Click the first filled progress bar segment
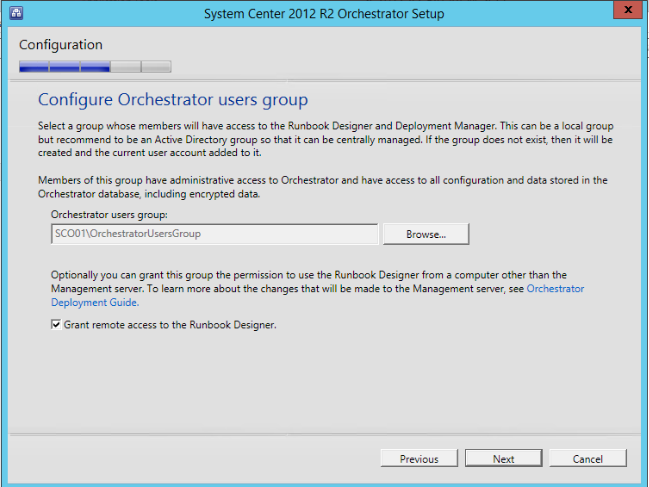The width and height of the screenshot is (649, 487). pyautogui.click(x=34, y=67)
